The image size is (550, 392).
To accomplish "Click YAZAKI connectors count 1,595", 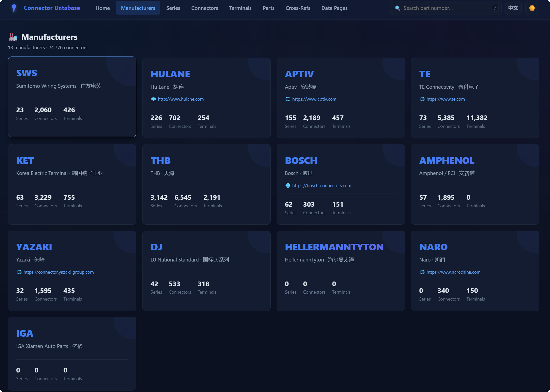I will coord(43,291).
